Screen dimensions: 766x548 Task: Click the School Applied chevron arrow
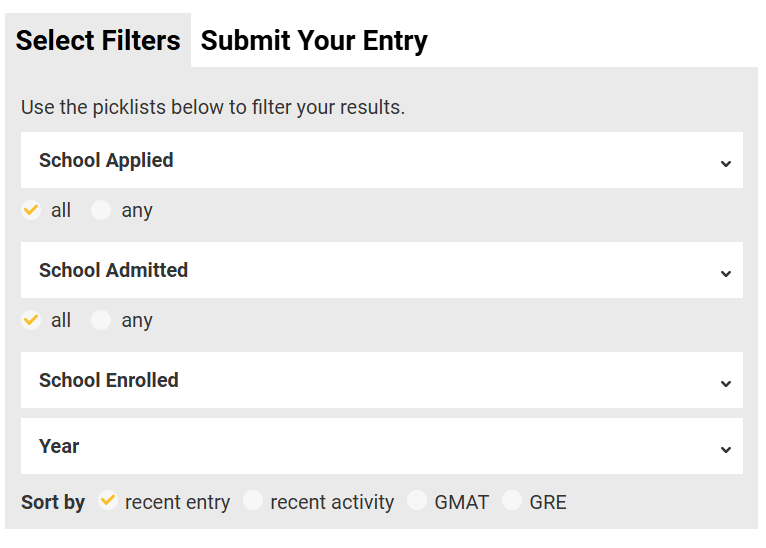(x=726, y=163)
